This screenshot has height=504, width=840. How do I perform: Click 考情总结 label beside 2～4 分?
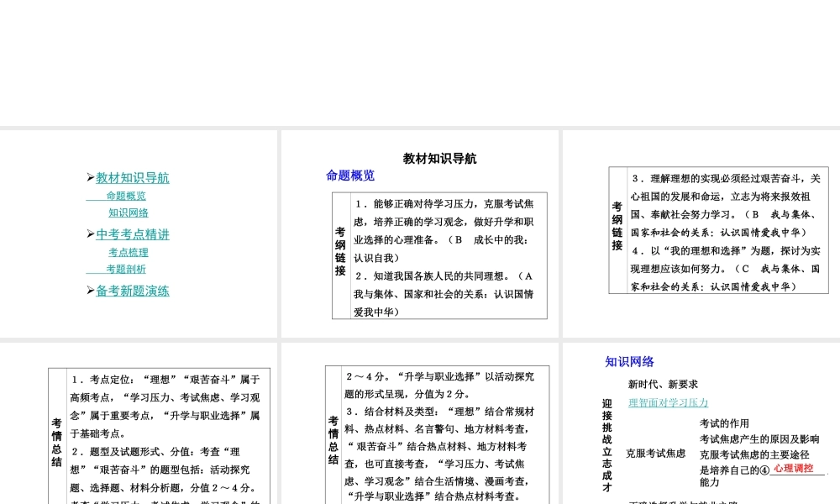tap(333, 441)
